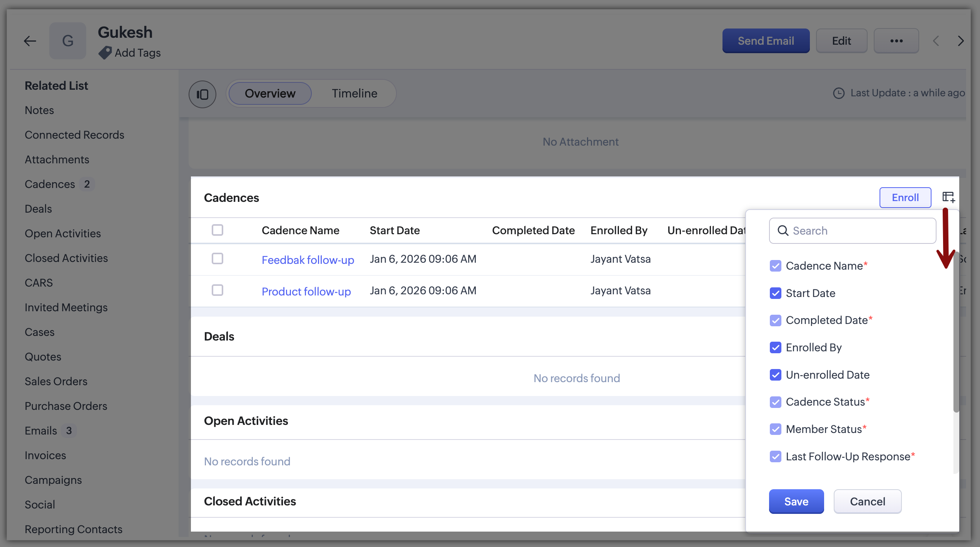Open the manage columns icon
The height and width of the screenshot is (547, 980).
click(948, 197)
